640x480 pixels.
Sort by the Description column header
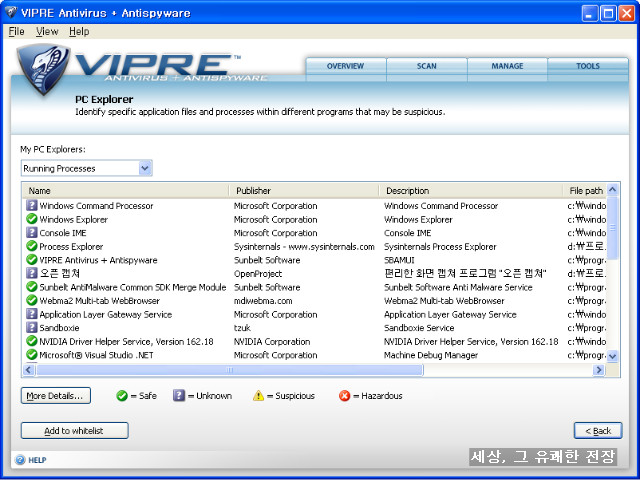coord(471,191)
